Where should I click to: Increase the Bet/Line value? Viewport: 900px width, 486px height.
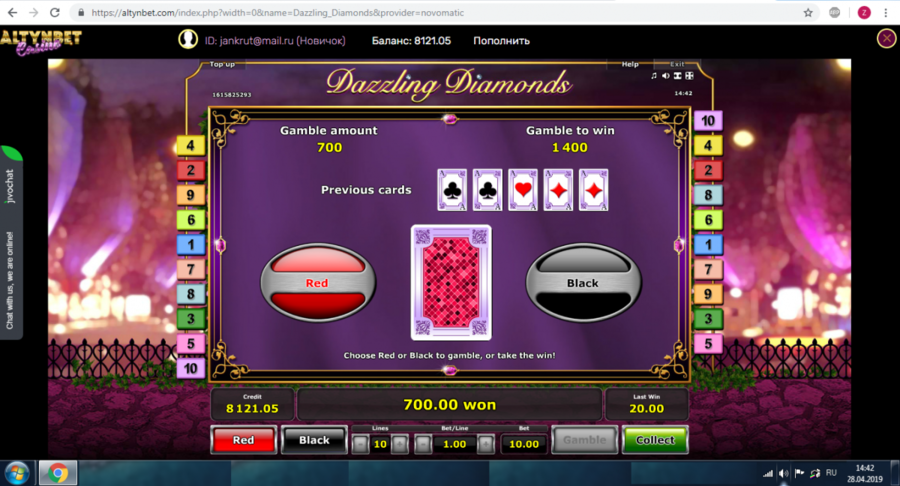(x=486, y=444)
